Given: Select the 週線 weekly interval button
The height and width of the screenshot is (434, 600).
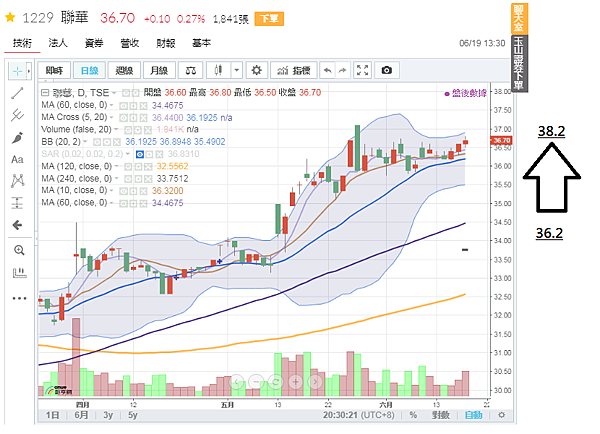Looking at the screenshot, I should (x=125, y=70).
